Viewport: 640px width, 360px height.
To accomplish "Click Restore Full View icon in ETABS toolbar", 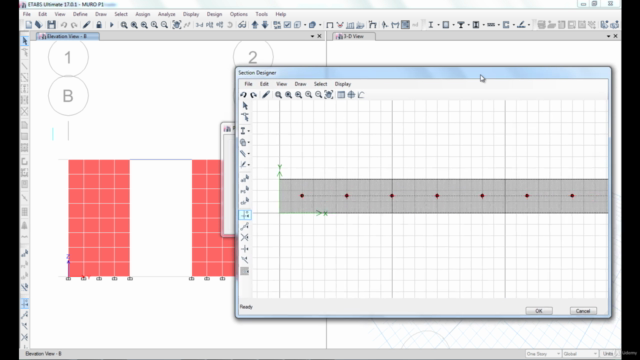I will 134,25.
